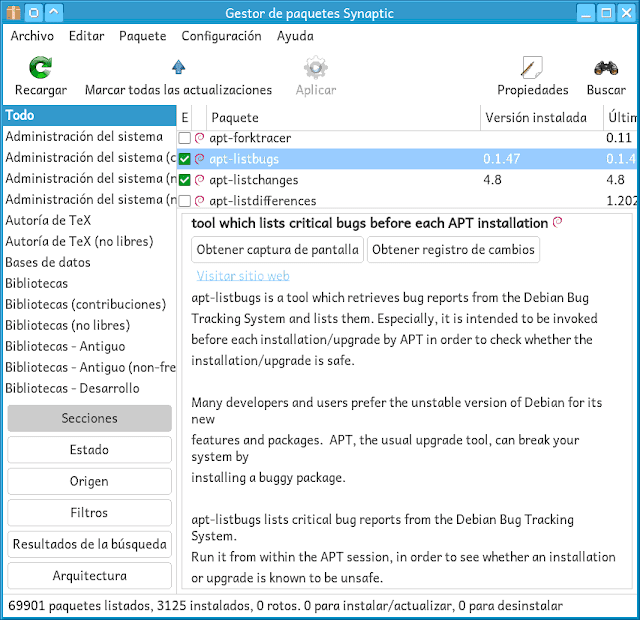
Task: Select the Bibliotecas section
Action: (89, 283)
